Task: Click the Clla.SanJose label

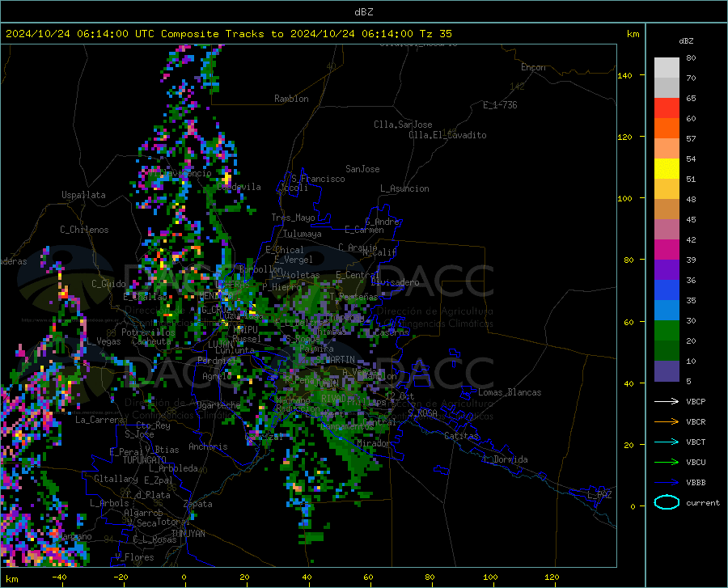Action: [x=403, y=125]
